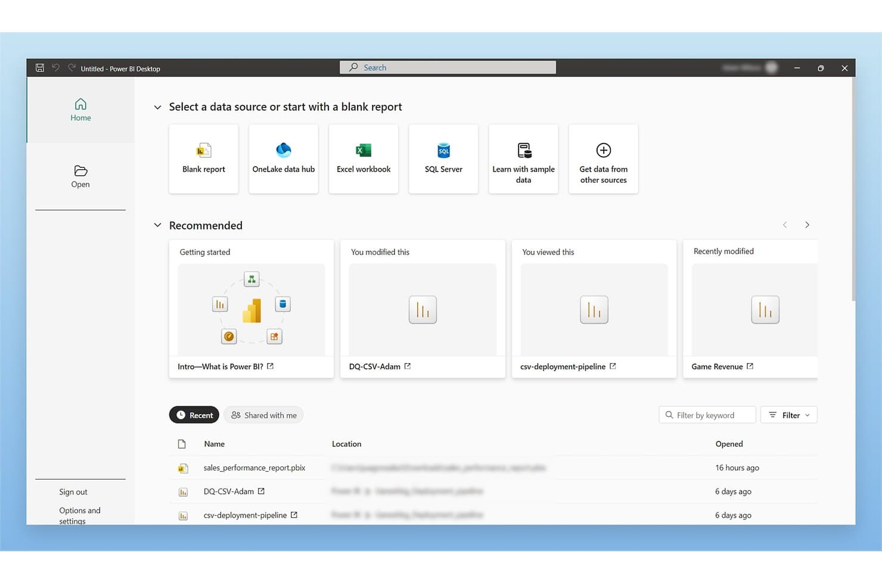Click the Redo arrow in title bar
The image size is (882, 588).
(72, 68)
